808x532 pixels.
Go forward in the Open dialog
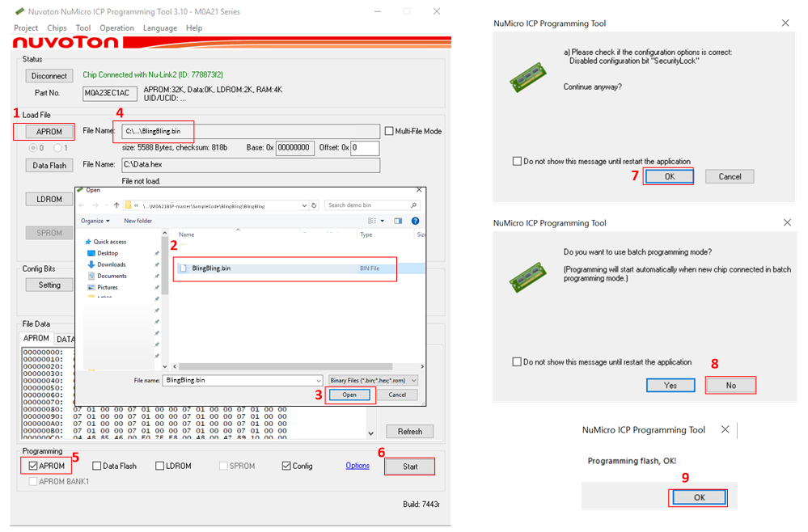point(95,205)
